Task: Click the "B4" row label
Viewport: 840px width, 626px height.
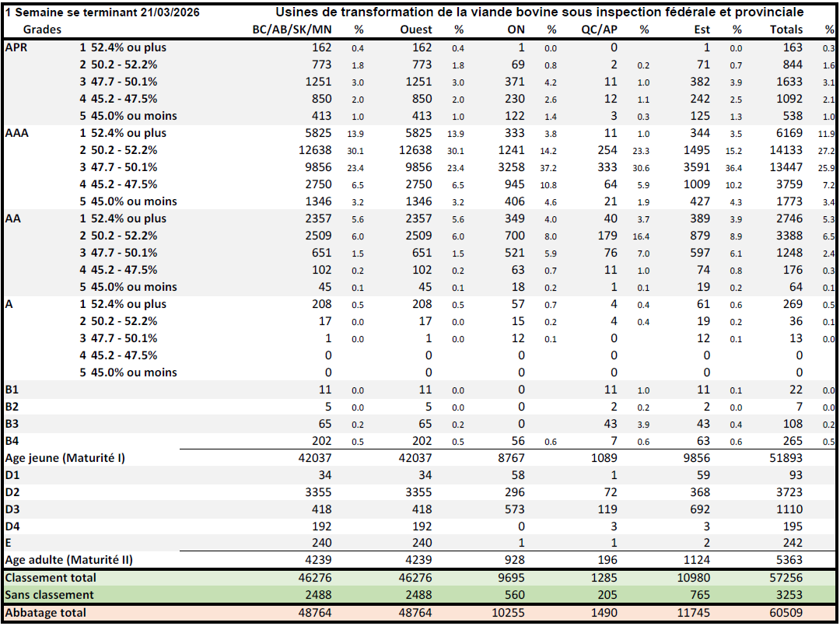Action: point(13,441)
